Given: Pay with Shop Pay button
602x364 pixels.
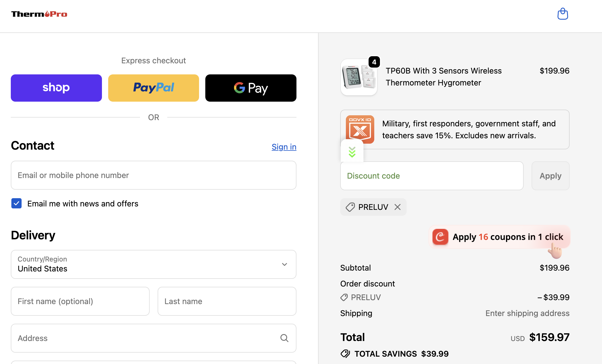Looking at the screenshot, I should click(x=56, y=88).
